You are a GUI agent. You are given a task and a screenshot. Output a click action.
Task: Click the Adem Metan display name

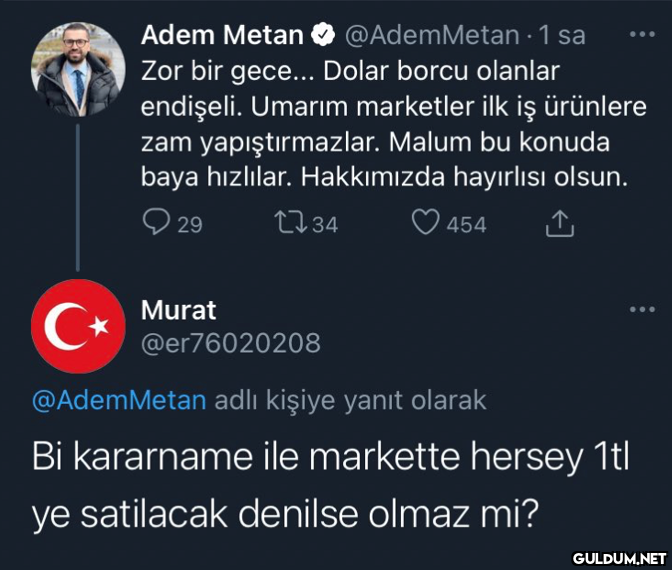[222, 35]
